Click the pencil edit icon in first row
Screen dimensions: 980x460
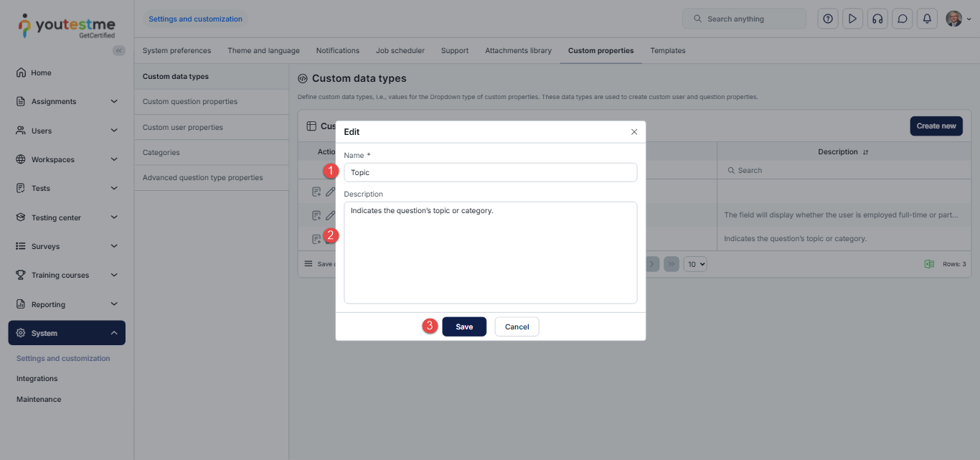[331, 192]
